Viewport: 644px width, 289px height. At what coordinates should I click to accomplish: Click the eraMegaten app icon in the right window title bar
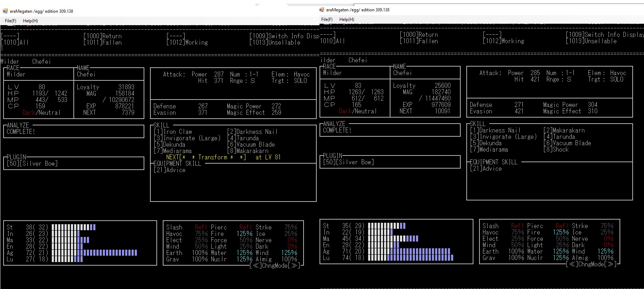point(322,10)
